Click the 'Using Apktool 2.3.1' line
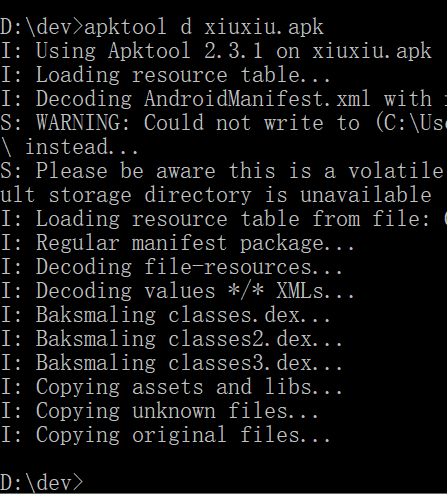Image resolution: width=447 pixels, height=494 pixels. 216,51
